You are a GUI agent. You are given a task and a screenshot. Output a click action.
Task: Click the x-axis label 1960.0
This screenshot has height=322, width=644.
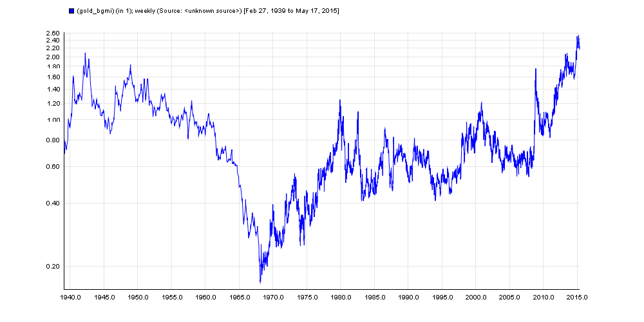205,298
